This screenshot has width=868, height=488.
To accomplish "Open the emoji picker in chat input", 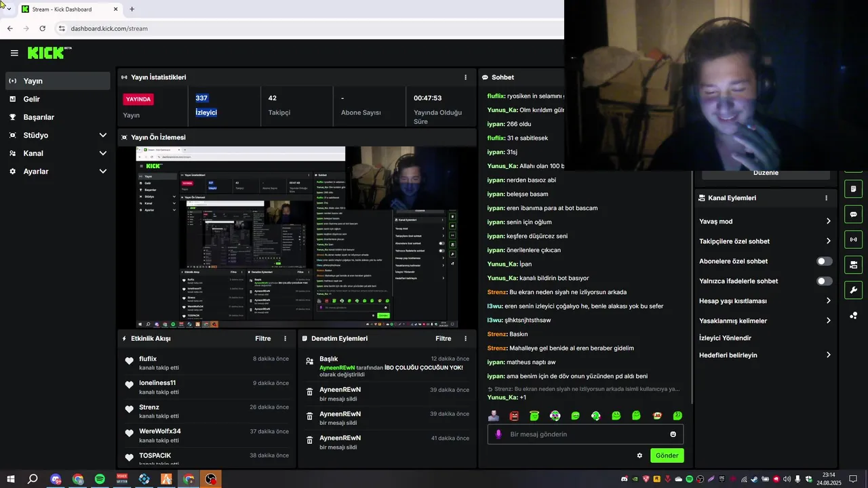I will tap(673, 434).
